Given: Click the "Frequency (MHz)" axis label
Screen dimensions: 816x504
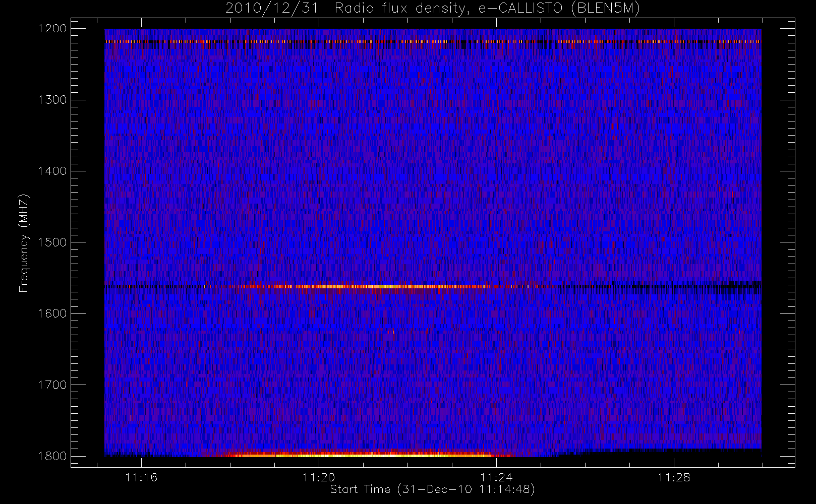Looking at the screenshot, I should point(24,243).
